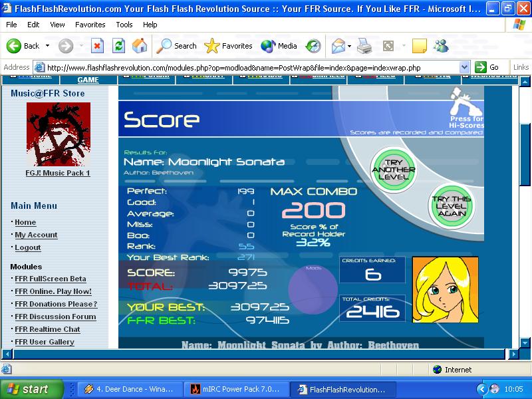Click the blonde girl avatar picture
This screenshot has width=532, height=399.
[445, 289]
